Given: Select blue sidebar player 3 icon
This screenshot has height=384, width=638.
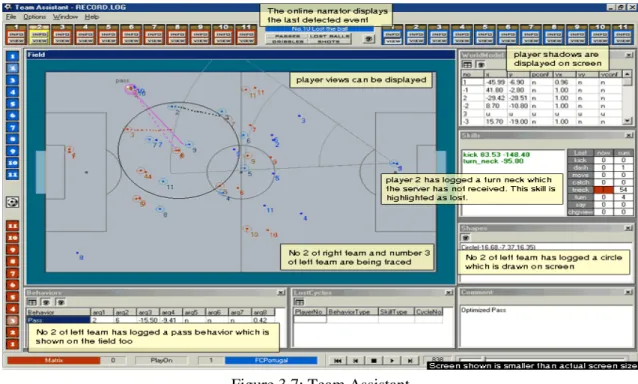Looking at the screenshot, I should click(x=12, y=80).
